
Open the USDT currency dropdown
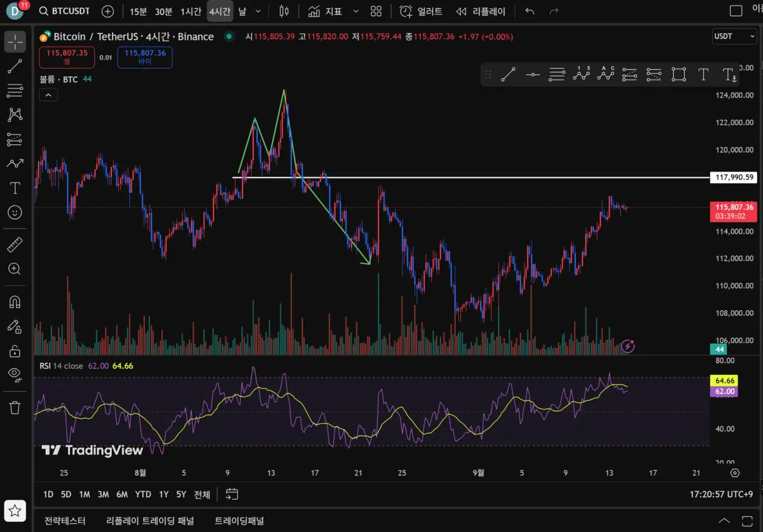tap(734, 36)
